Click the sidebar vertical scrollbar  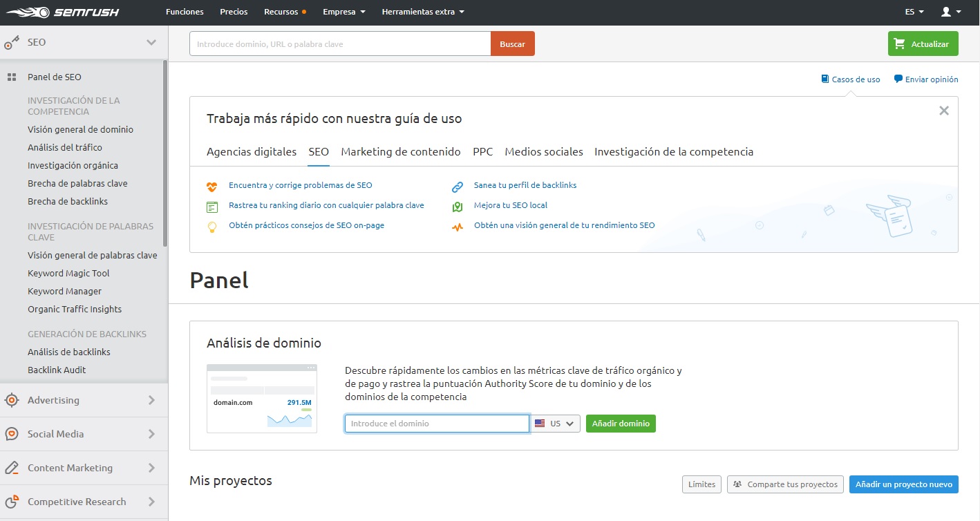pyautogui.click(x=164, y=153)
